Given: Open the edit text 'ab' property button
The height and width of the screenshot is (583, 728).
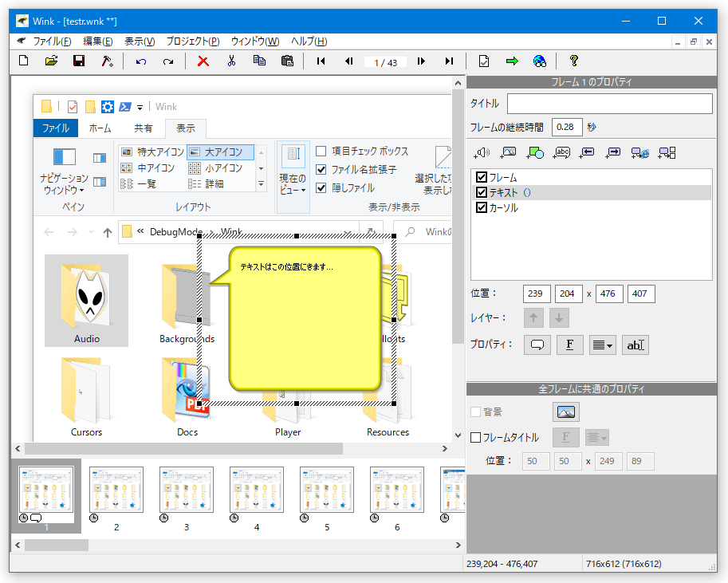Looking at the screenshot, I should (x=636, y=345).
